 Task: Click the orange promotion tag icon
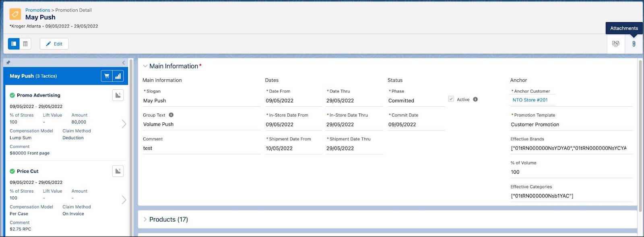pos(15,14)
